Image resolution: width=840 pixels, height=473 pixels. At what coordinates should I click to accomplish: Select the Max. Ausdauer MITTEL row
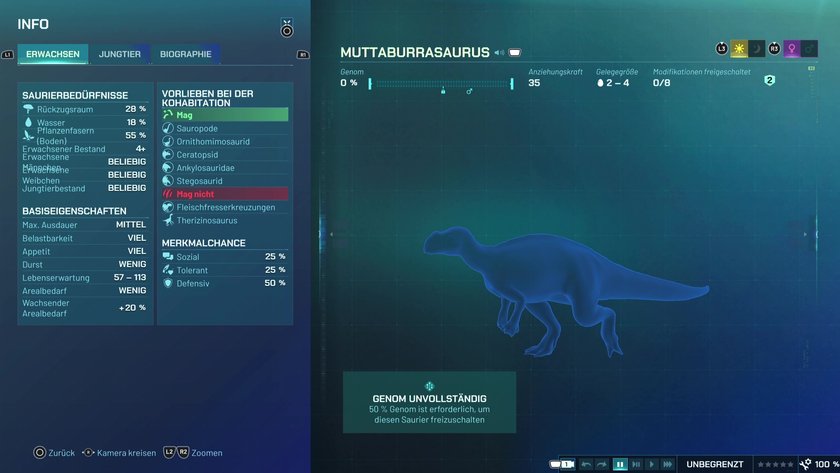point(85,225)
